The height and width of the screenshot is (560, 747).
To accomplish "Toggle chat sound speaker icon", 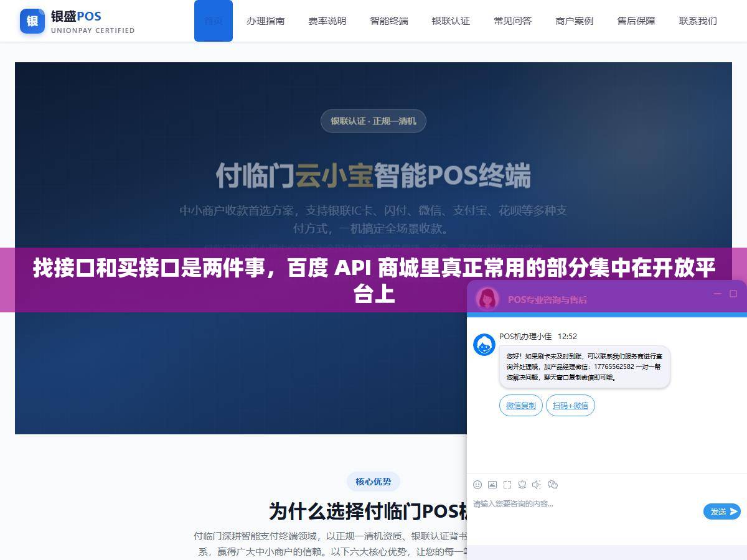I will coord(537,485).
